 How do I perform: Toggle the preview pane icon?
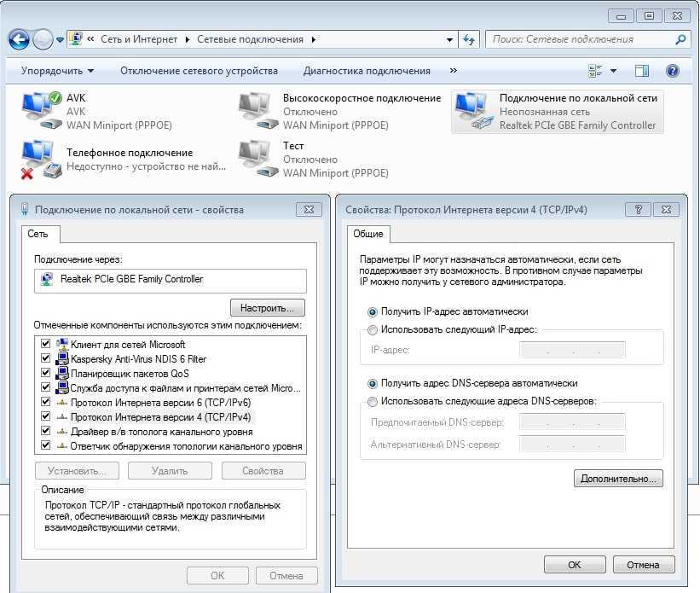[642, 71]
